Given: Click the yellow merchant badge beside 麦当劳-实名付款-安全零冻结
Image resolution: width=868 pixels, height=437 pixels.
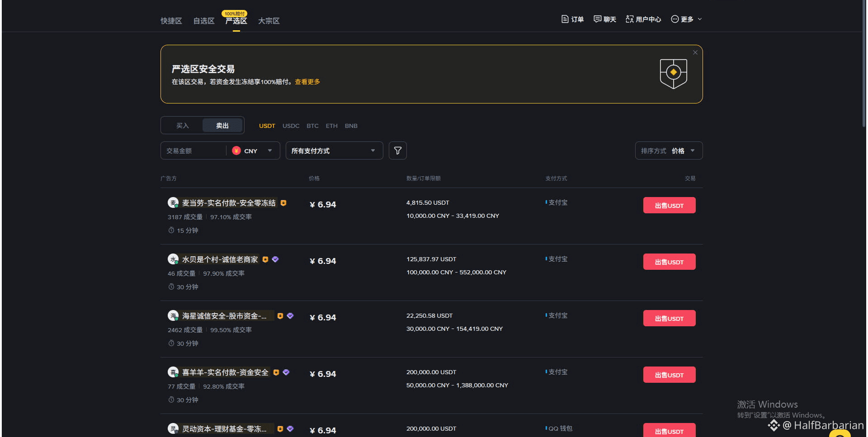Looking at the screenshot, I should 283,203.
